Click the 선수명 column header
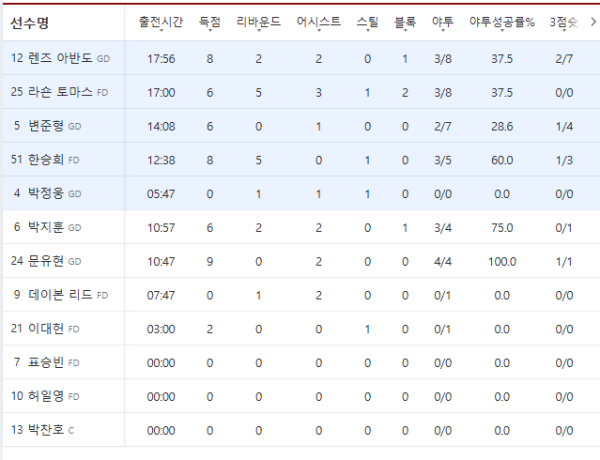The width and height of the screenshot is (600, 460). pyautogui.click(x=29, y=23)
